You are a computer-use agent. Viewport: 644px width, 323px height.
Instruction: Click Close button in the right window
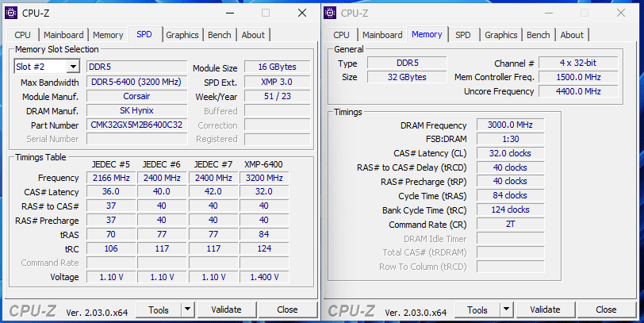point(606,310)
